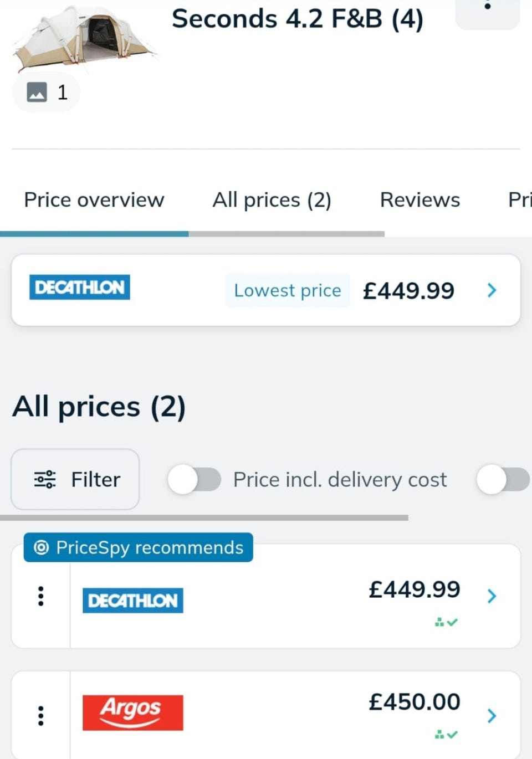Open three-dot menu for Decathlon offer

[40, 596]
